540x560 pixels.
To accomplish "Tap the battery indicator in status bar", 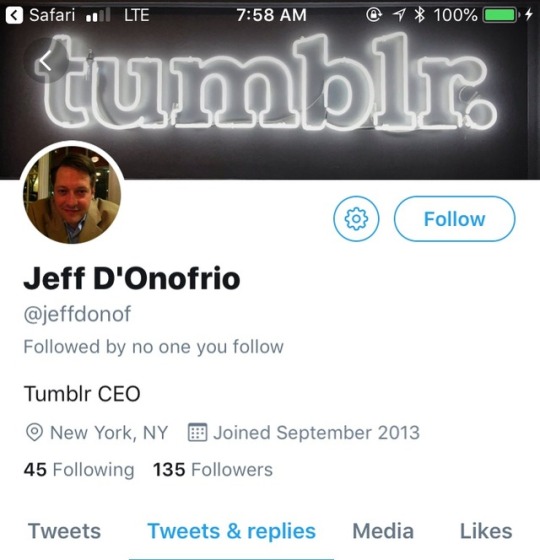I will click(500, 15).
